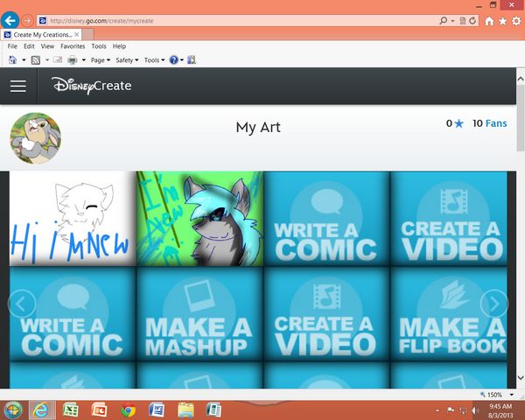Open Favorites with the star icon at top right

tap(502, 21)
